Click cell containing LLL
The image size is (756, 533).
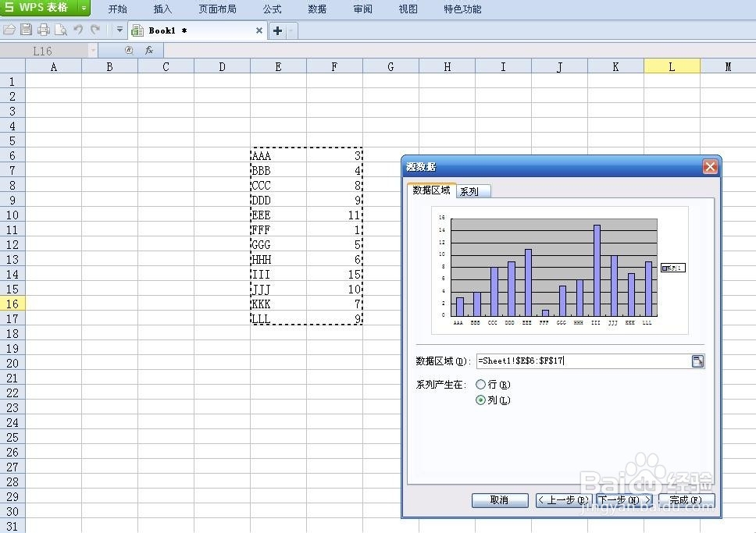click(x=278, y=318)
